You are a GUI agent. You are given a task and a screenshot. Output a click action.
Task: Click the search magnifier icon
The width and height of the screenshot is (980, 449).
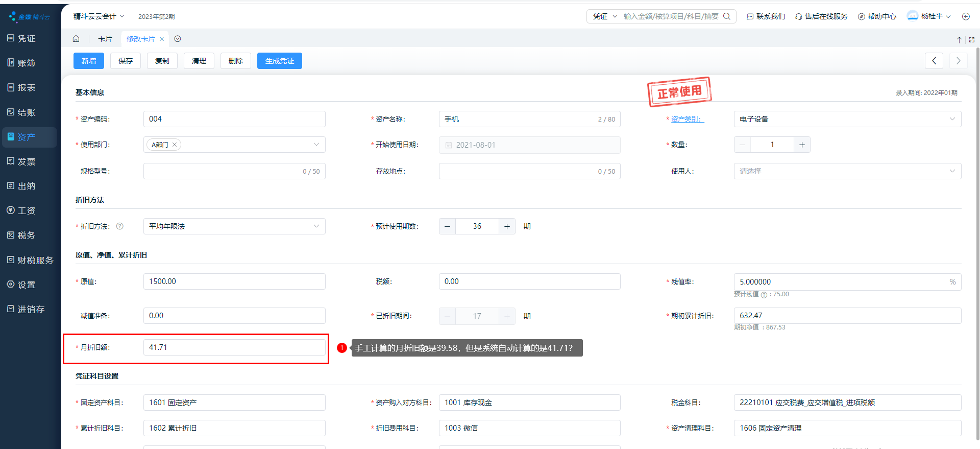click(727, 16)
